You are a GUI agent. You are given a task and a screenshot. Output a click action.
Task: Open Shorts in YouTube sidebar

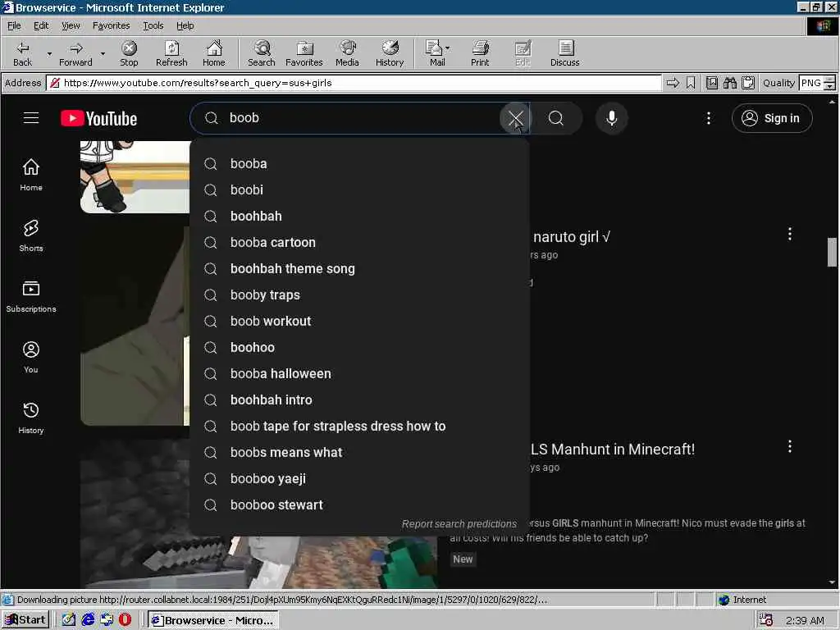point(31,235)
